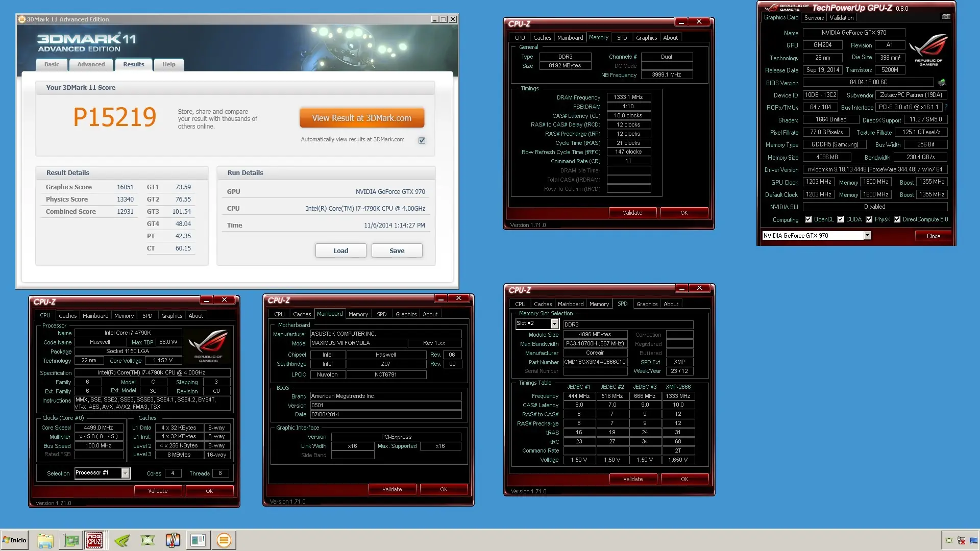The image size is (980, 551).
Task: Click the DRAM Frequency value 1333.1 MHz
Action: pos(628,97)
